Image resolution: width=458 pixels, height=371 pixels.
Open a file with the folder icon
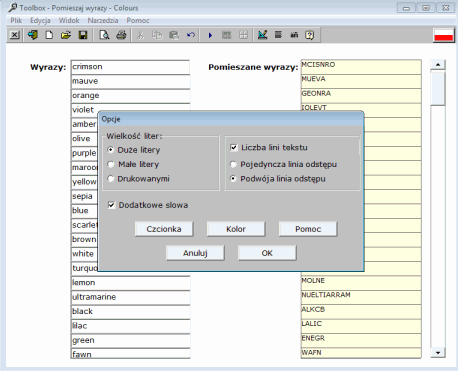pyautogui.click(x=66, y=35)
